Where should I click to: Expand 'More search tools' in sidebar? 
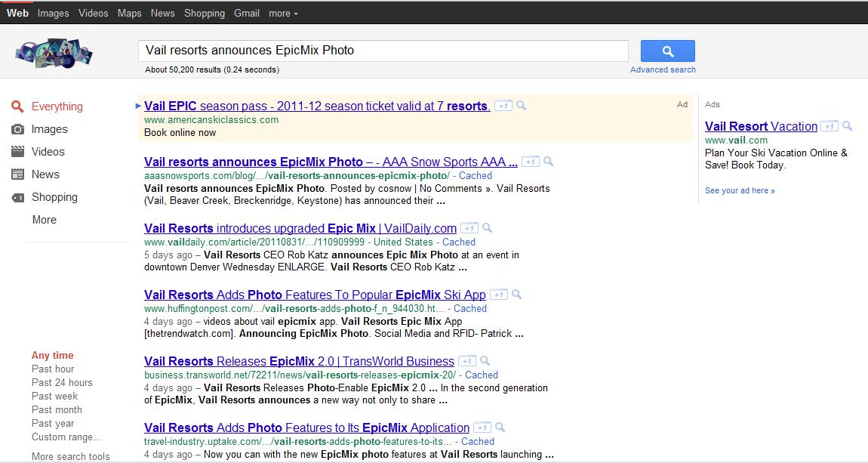point(70,456)
